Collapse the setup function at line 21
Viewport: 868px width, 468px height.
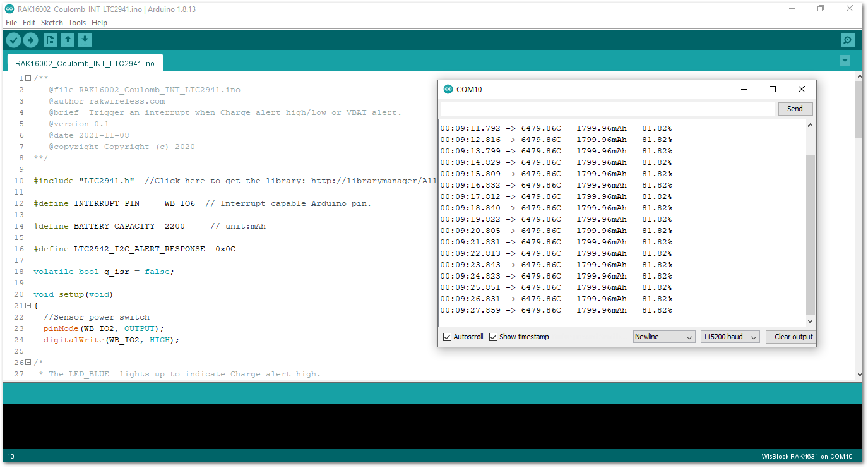tap(28, 306)
